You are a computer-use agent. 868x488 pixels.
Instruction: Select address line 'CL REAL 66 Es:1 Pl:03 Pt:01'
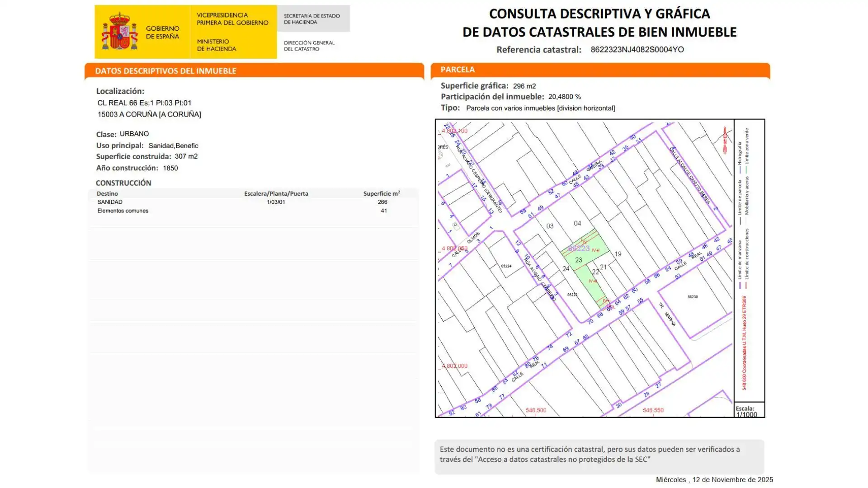point(144,103)
